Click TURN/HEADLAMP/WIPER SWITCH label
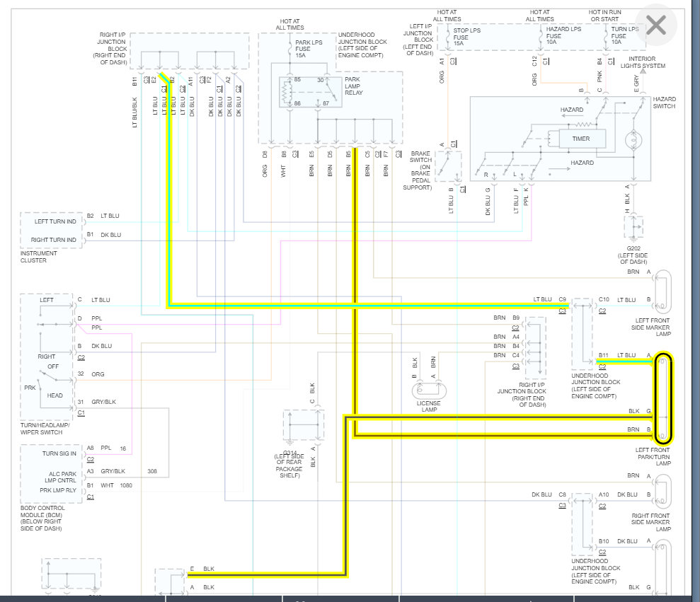Screen dimensions: 700x602 click(x=45, y=429)
